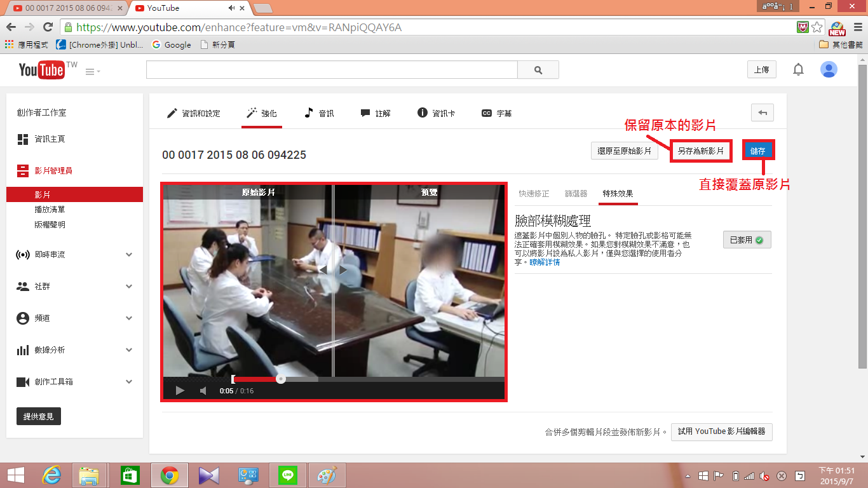This screenshot has height=488, width=868.
Task: Select the 快速修正 tab
Action: pyautogui.click(x=534, y=193)
